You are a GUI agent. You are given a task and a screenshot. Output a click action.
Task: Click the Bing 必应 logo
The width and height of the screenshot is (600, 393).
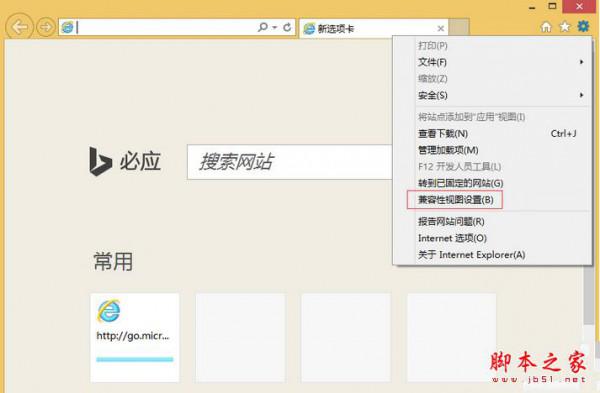pyautogui.click(x=125, y=161)
